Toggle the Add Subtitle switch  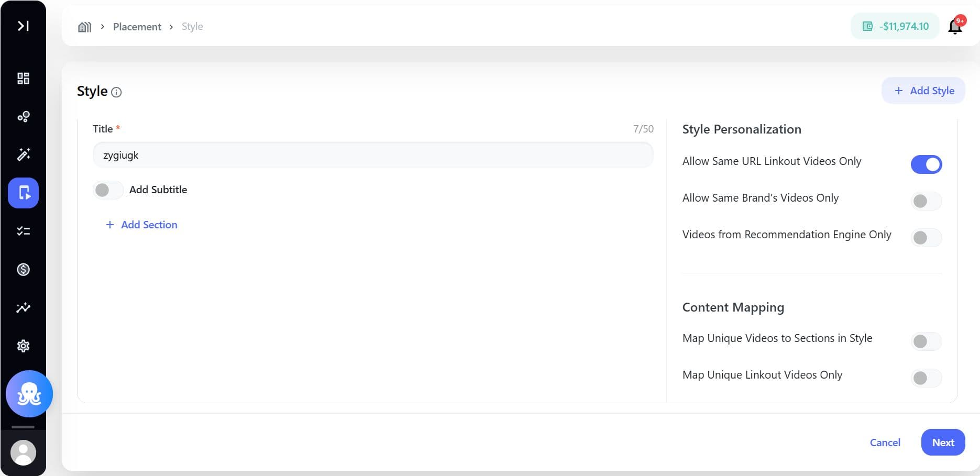tap(108, 190)
